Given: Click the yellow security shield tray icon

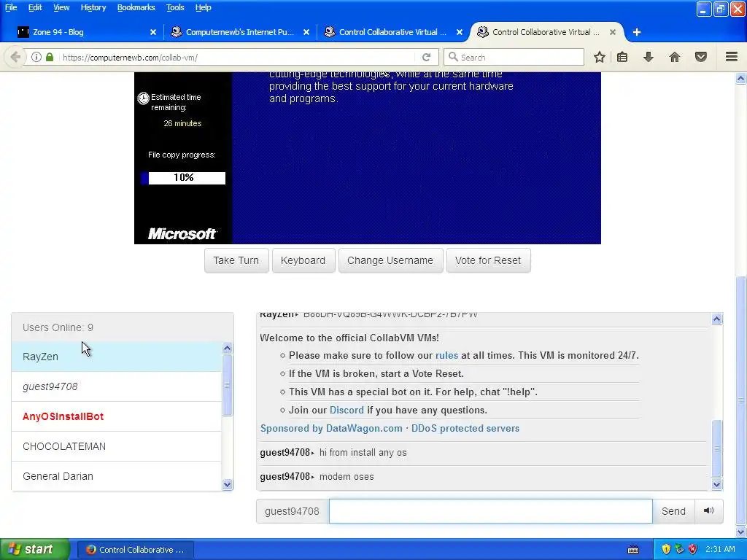Looking at the screenshot, I should click(x=666, y=550).
